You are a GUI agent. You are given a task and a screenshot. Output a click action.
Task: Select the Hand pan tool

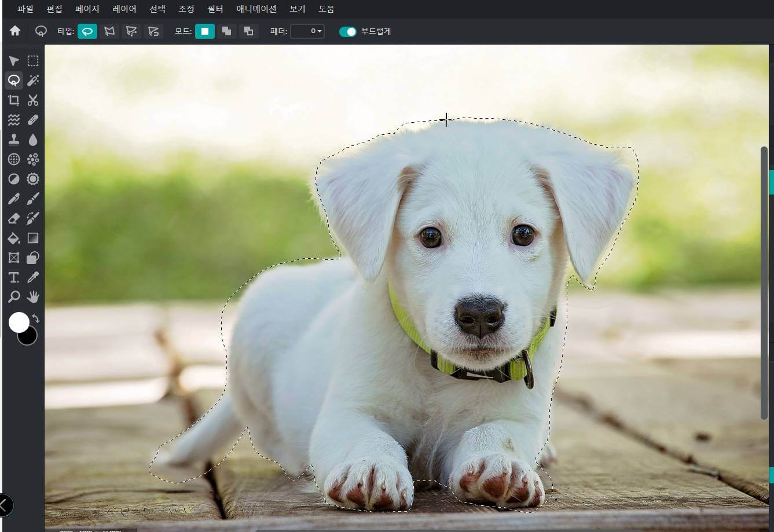point(33,297)
